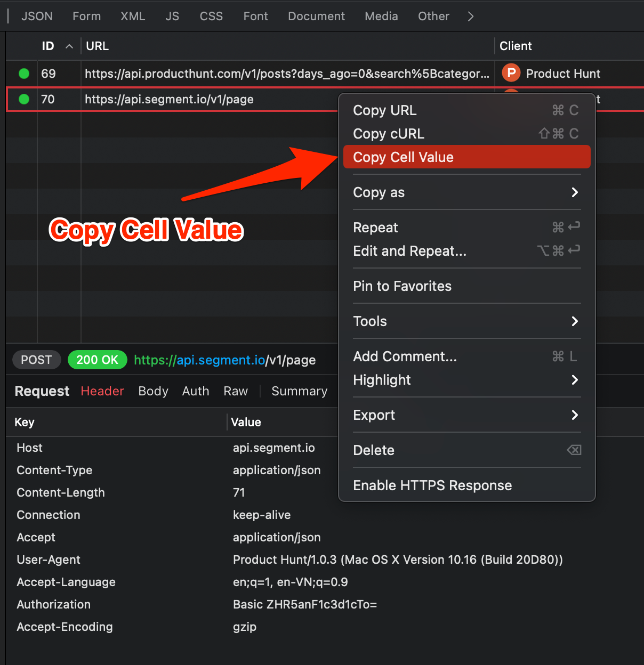The height and width of the screenshot is (665, 644).
Task: Filter by CSS tab
Action: 211,17
